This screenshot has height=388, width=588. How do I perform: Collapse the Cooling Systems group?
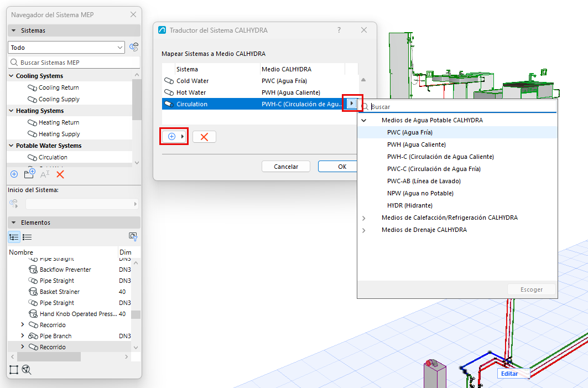click(x=11, y=76)
